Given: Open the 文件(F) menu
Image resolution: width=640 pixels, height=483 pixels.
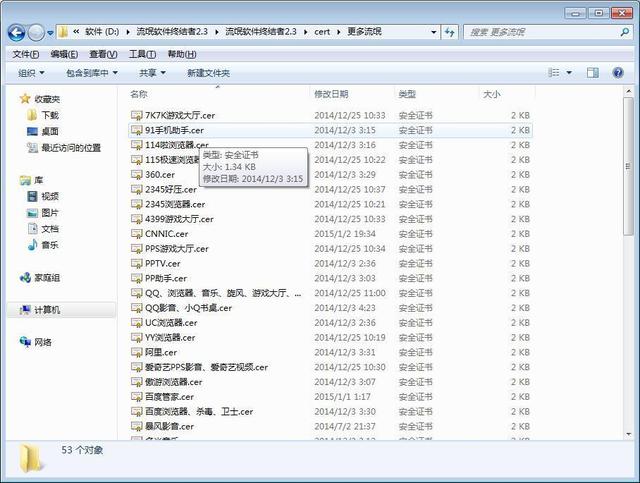Looking at the screenshot, I should (x=25, y=54).
